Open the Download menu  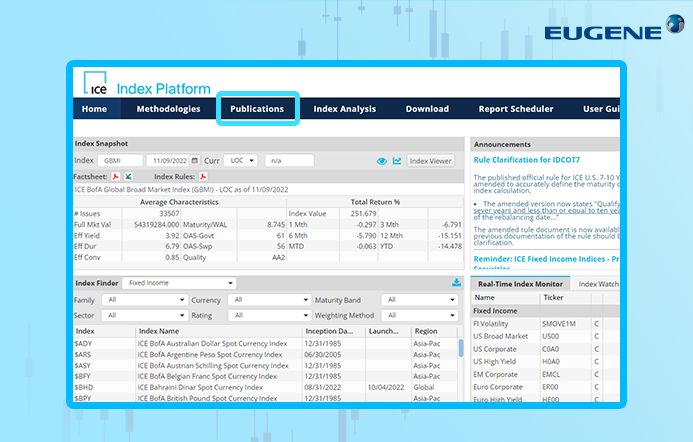click(x=427, y=109)
